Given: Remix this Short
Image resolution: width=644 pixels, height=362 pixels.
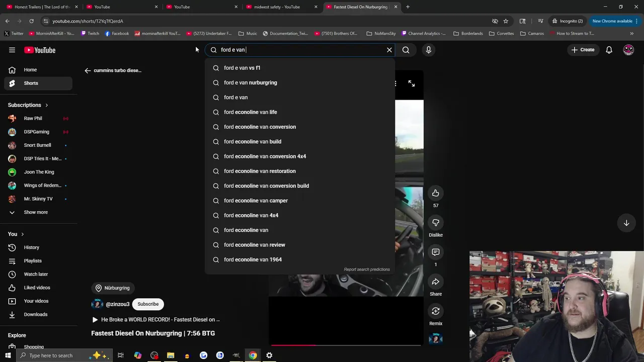Looking at the screenshot, I should 436,311.
